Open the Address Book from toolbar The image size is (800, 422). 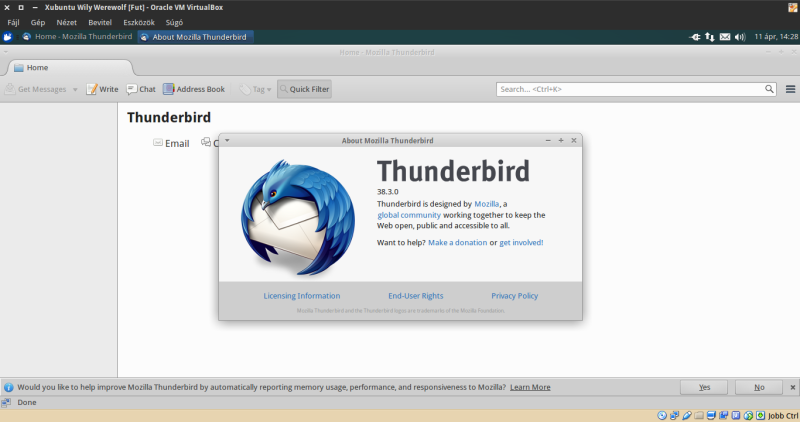point(194,89)
